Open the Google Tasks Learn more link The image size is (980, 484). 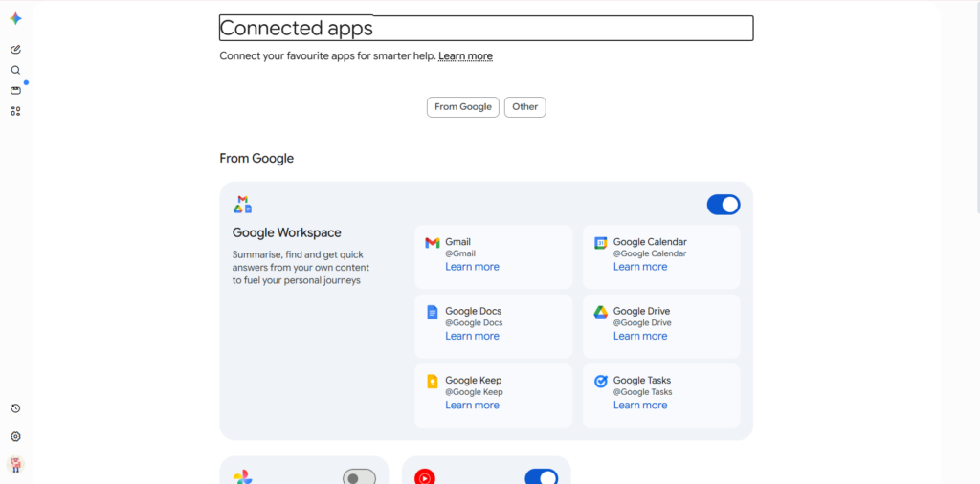(640, 406)
